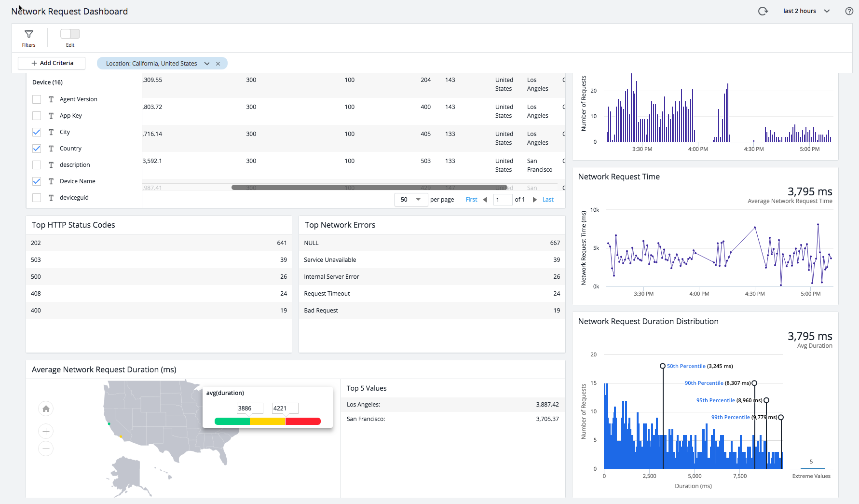The height and width of the screenshot is (504, 859).
Task: Toggle the Edit mode switch
Action: pos(70,34)
